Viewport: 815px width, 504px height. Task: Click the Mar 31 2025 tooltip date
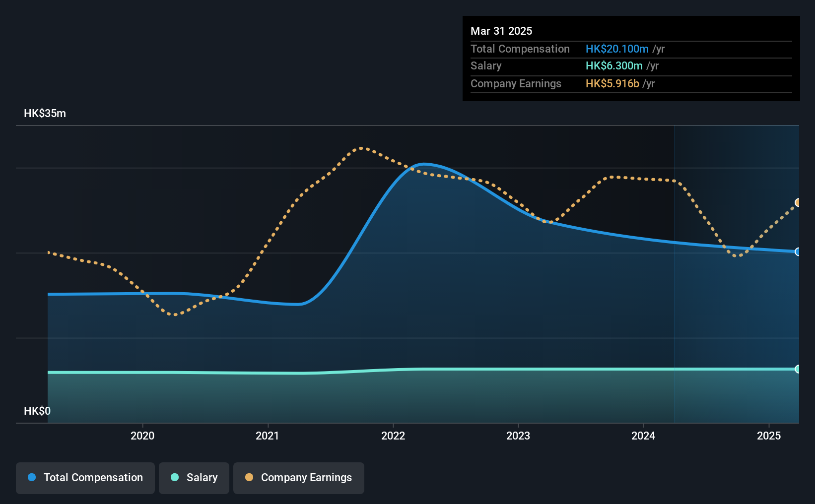pos(501,31)
